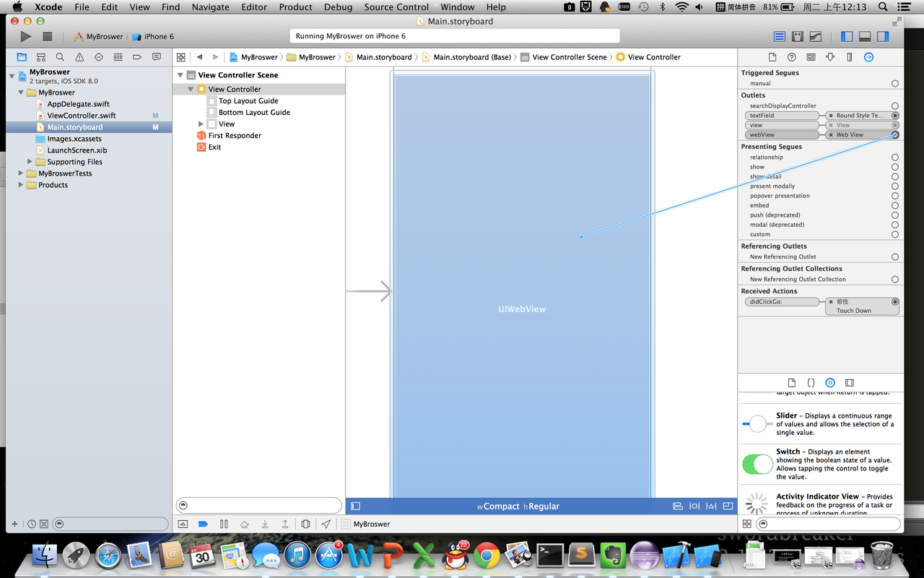Select the Connections inspector arrow icon
The height and width of the screenshot is (578, 924).
point(868,57)
